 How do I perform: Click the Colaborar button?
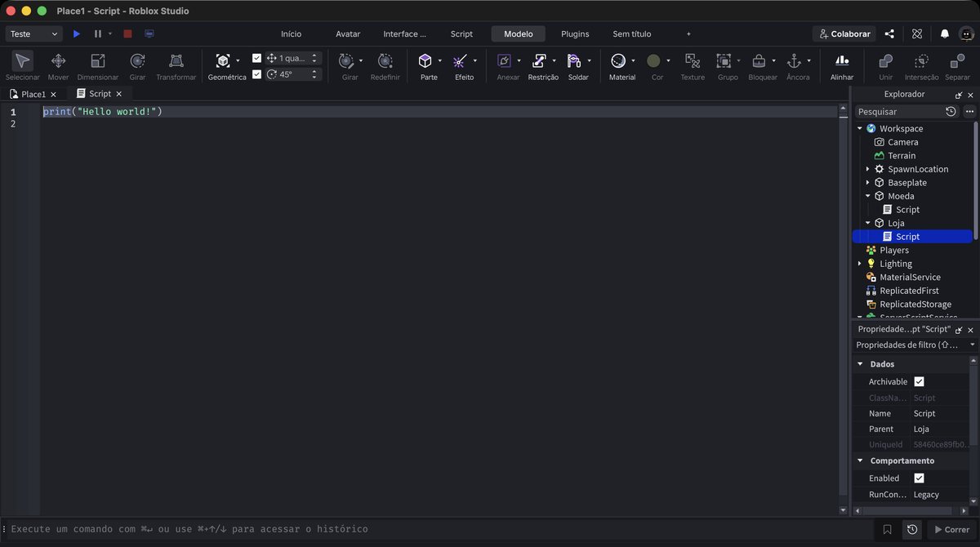point(844,33)
